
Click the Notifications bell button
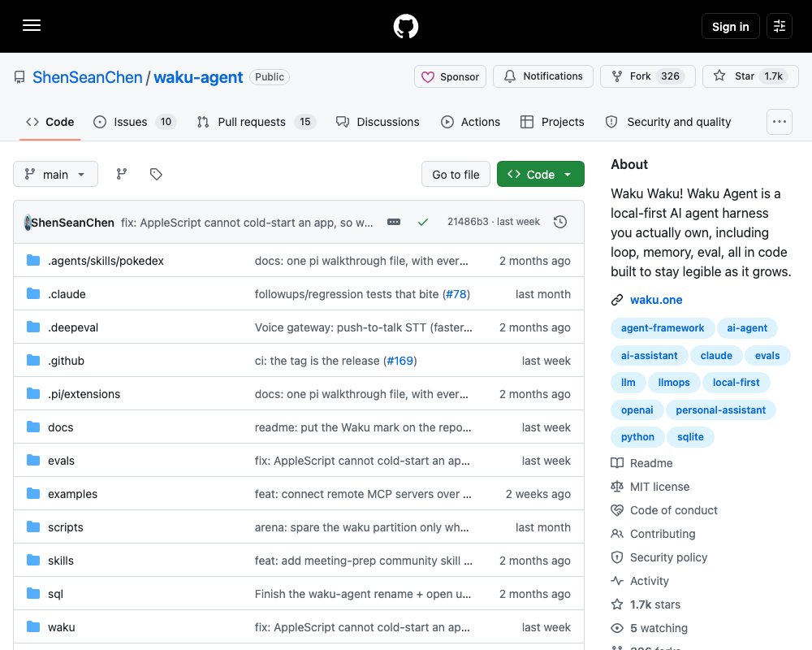coord(542,76)
